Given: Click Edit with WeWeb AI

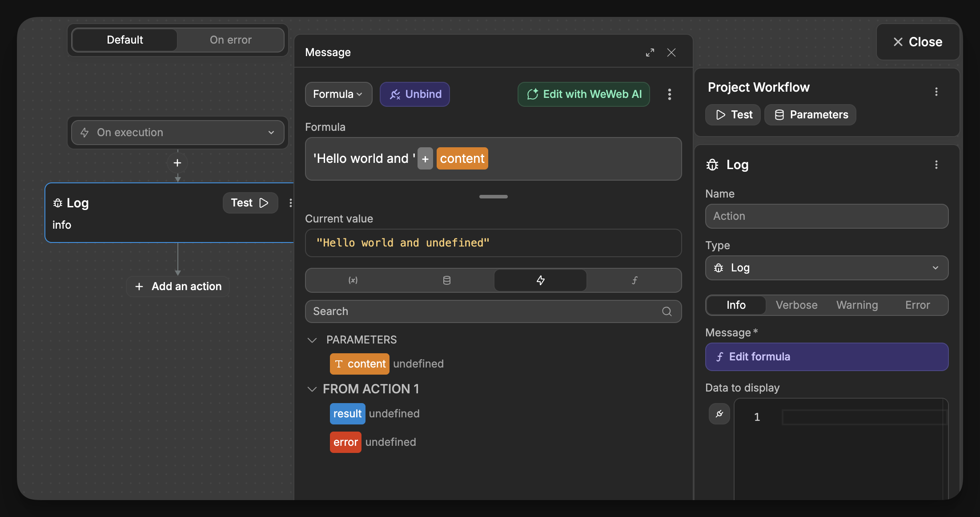Looking at the screenshot, I should (x=583, y=94).
